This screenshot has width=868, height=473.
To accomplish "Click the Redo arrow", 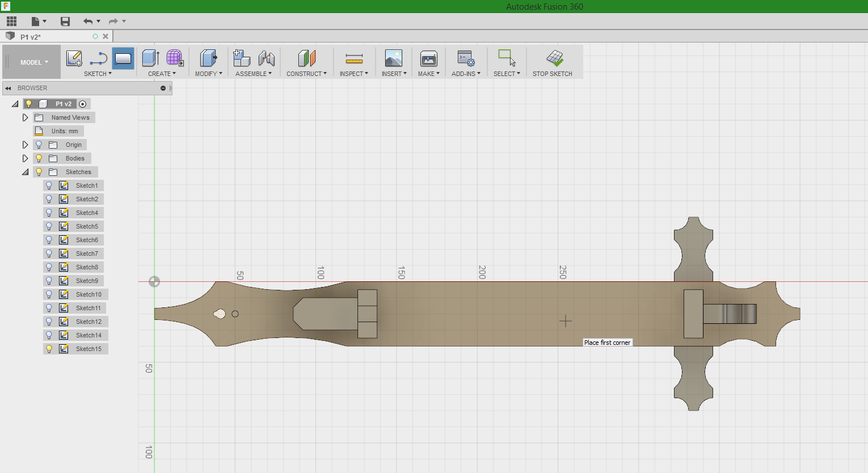I will coord(113,22).
